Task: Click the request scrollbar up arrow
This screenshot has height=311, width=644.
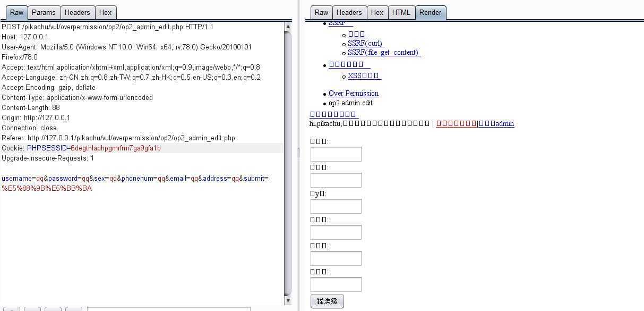Action: (x=288, y=26)
